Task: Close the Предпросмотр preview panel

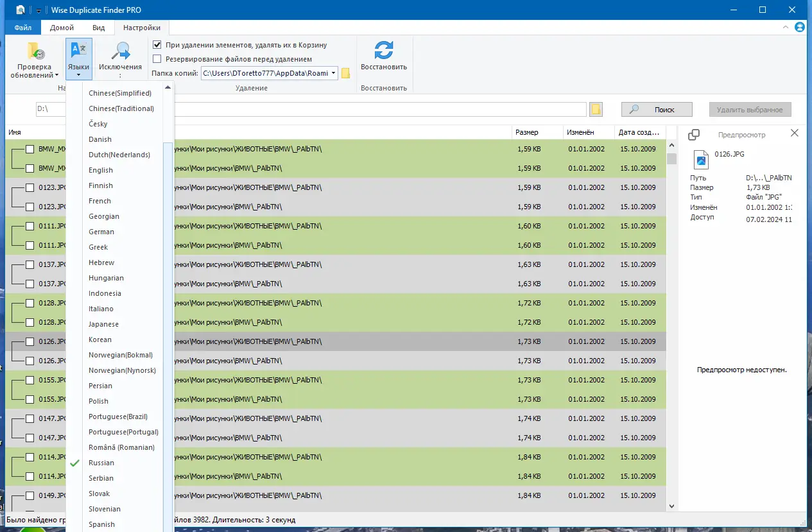Action: tap(795, 133)
